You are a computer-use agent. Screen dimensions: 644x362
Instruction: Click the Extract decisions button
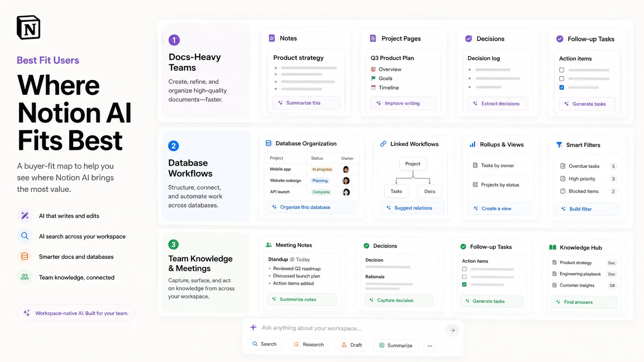click(x=497, y=103)
